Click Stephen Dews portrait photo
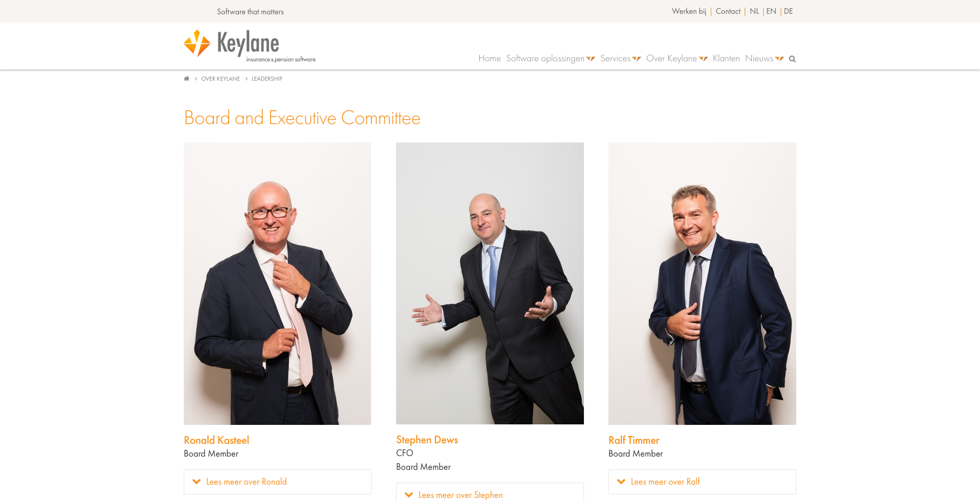 (490, 283)
